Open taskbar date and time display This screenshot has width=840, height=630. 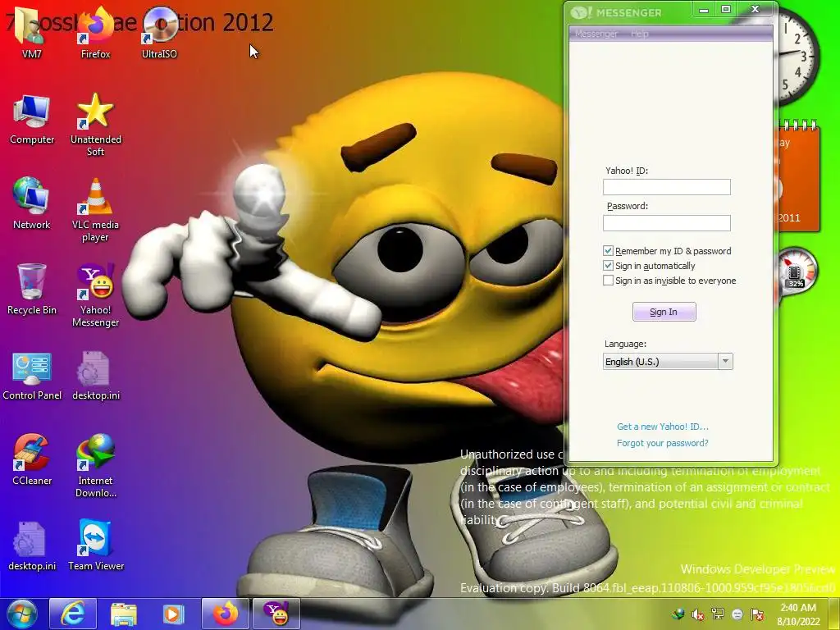click(798, 614)
